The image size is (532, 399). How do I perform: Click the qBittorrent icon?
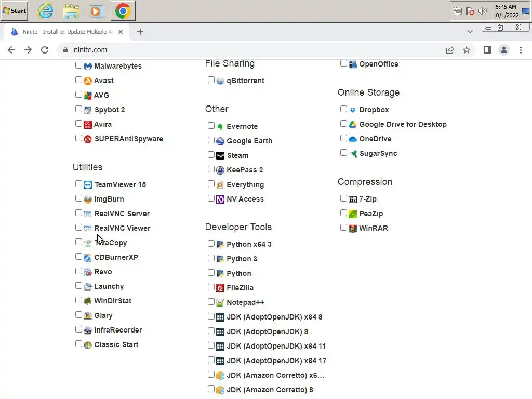[x=220, y=81]
